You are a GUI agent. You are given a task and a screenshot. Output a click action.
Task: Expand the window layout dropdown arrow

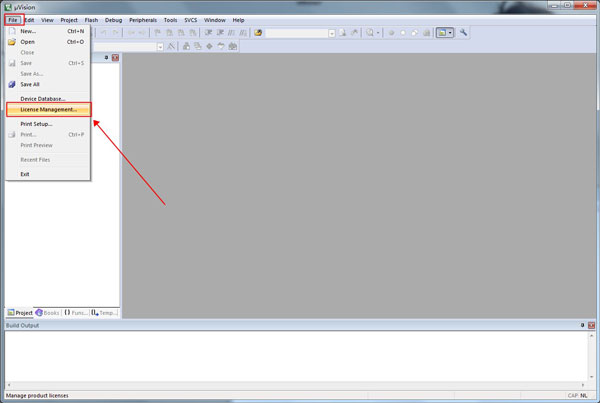[x=451, y=32]
